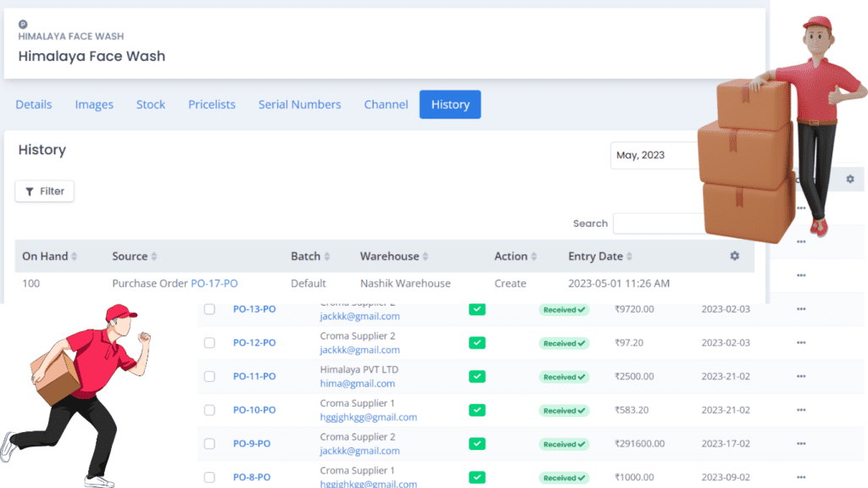Open the three-dot menu for PO-8-PO
Viewport: 868px width, 488px height.
coord(801,477)
